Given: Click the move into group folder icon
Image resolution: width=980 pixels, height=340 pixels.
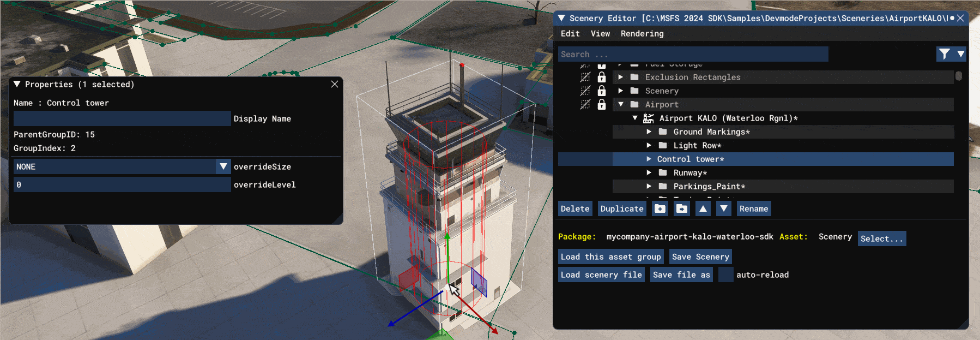Looking at the screenshot, I should 682,208.
